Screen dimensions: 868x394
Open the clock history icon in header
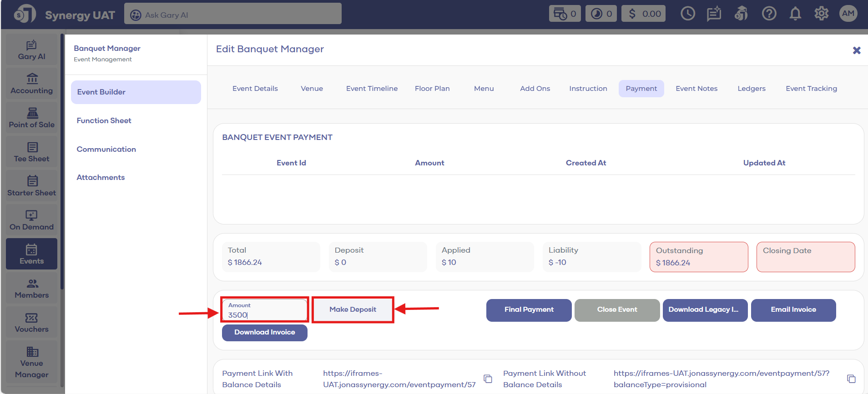pyautogui.click(x=687, y=14)
